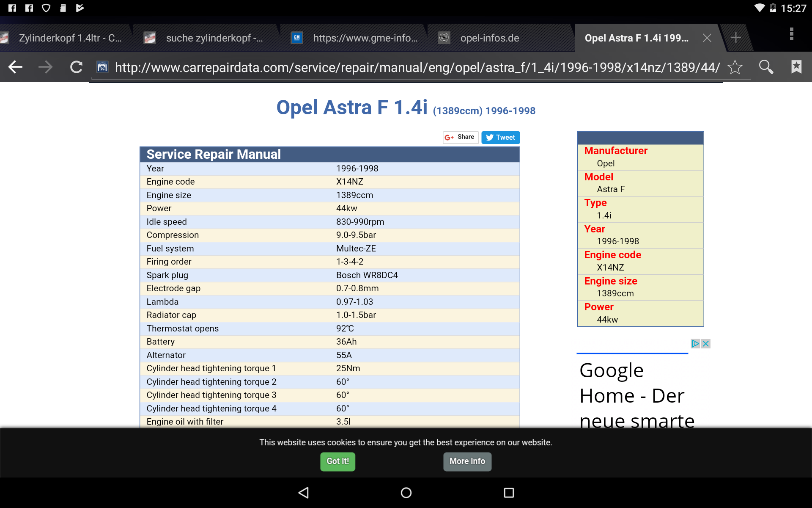Switch to the gme-info tab
This screenshot has width=812, height=508.
[355, 38]
